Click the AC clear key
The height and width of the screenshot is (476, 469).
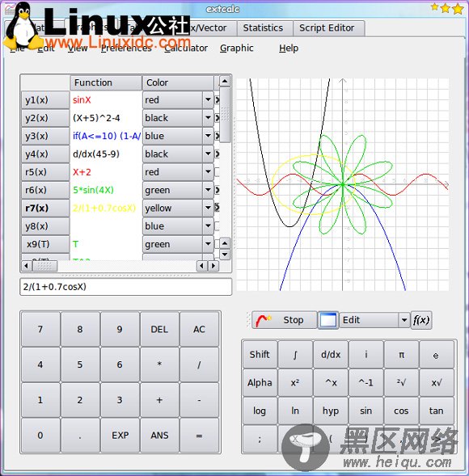click(199, 329)
